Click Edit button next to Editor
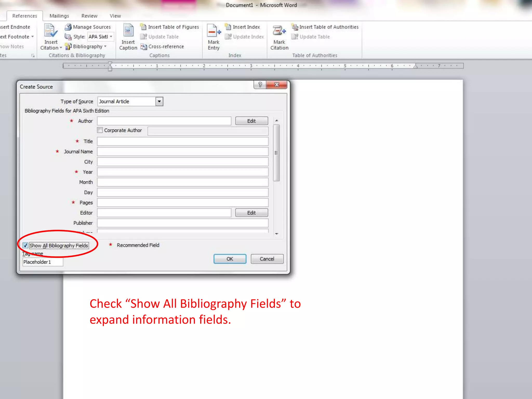 [x=251, y=212]
